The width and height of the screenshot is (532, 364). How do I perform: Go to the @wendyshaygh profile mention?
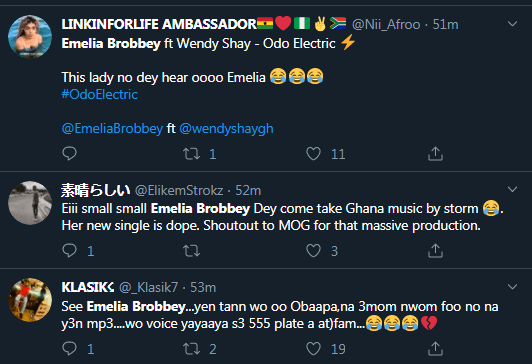[226, 129]
